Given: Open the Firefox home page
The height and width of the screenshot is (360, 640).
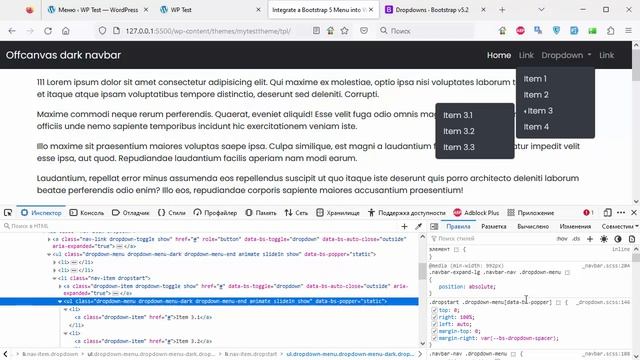Looking at the screenshot, I should click(x=66, y=31).
